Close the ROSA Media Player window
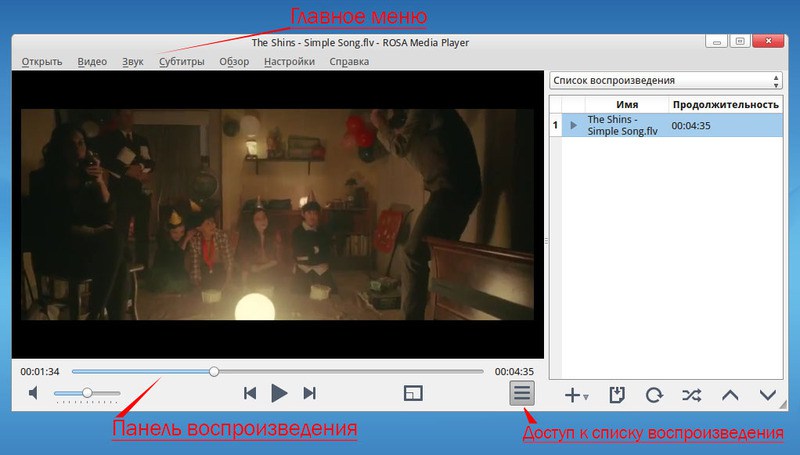 [768, 41]
